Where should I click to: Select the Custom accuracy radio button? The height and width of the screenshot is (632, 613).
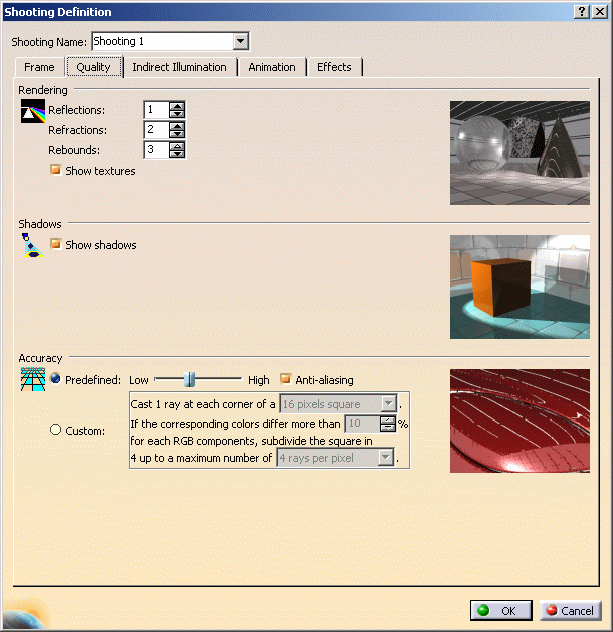[56, 430]
